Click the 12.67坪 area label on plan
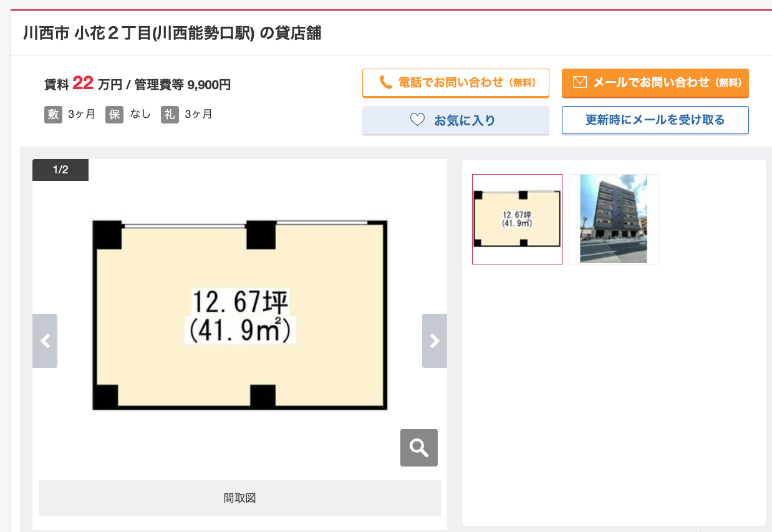The height and width of the screenshot is (532, 772). tap(240, 302)
